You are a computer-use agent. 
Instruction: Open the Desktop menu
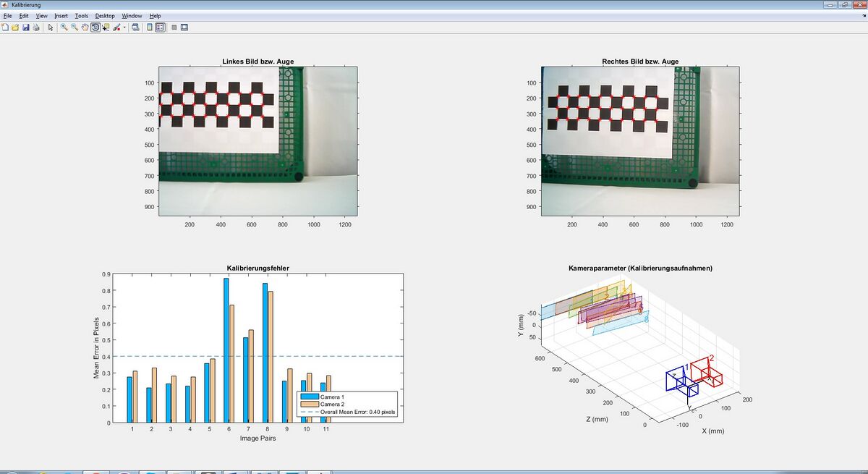click(x=105, y=15)
